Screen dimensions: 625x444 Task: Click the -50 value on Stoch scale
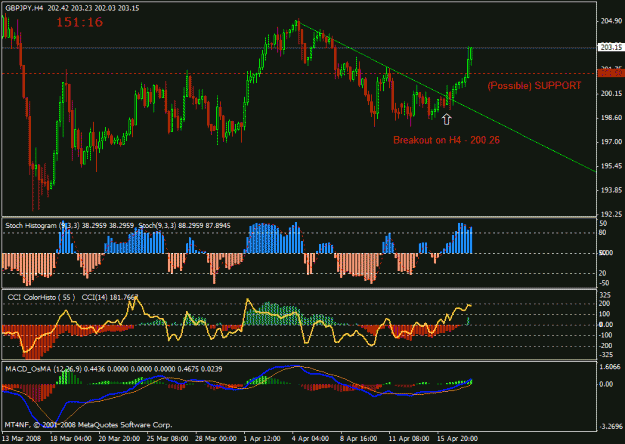coord(604,283)
